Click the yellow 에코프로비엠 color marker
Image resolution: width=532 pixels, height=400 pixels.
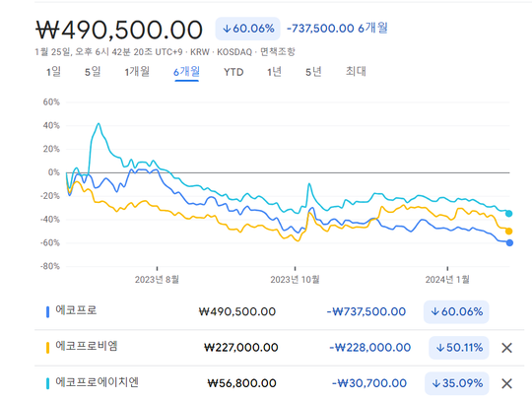click(48, 348)
